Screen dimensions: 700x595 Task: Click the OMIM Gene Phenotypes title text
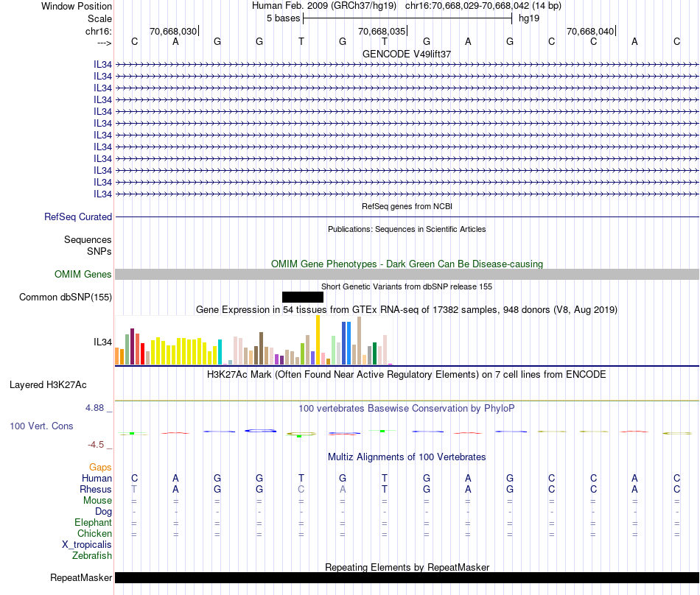click(x=407, y=264)
